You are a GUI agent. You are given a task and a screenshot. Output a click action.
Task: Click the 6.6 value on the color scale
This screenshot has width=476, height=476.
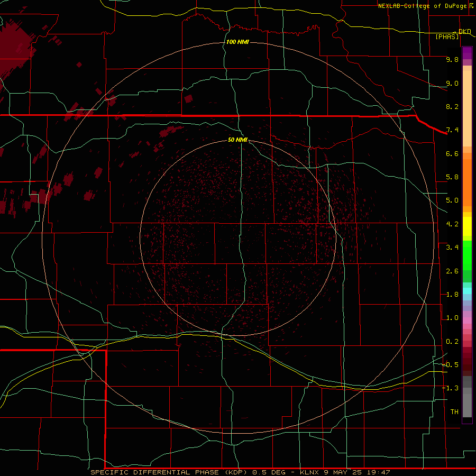(x=452, y=153)
